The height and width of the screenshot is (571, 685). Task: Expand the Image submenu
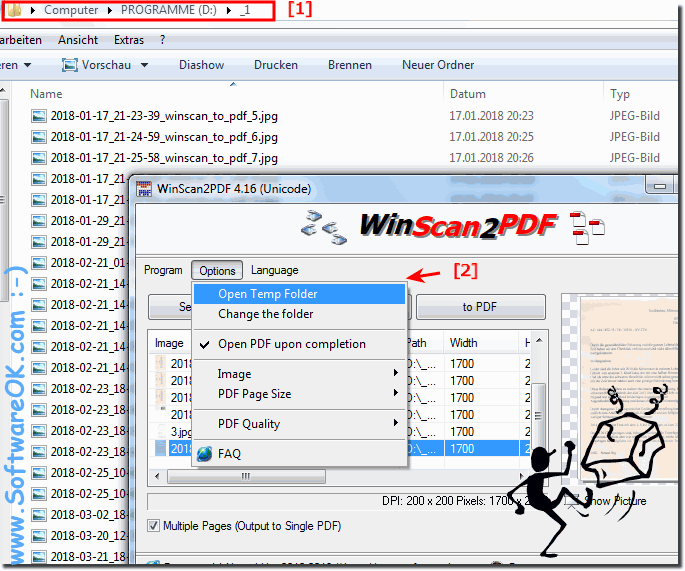[x=299, y=374]
